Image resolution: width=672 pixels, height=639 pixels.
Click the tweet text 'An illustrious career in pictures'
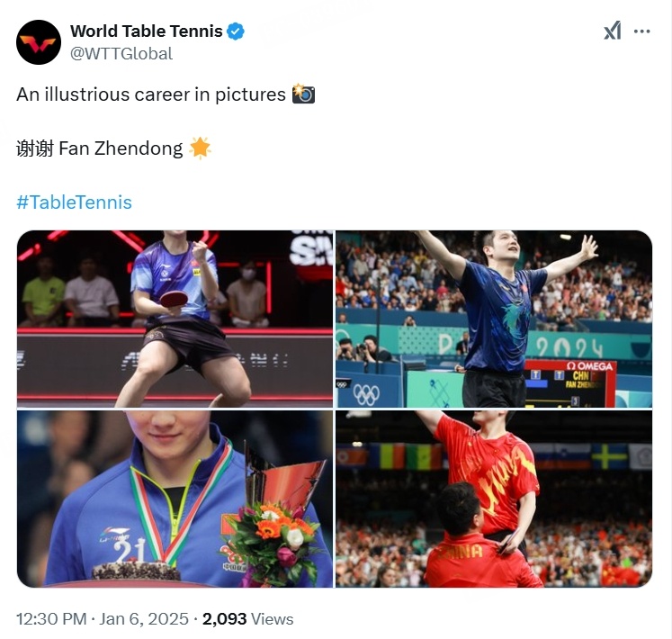(151, 94)
